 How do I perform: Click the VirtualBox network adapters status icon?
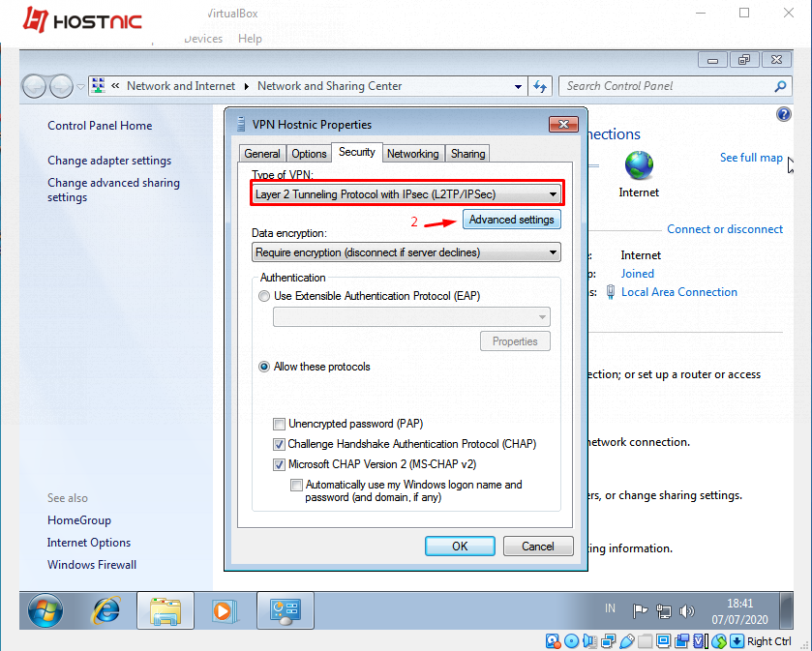coord(607,640)
